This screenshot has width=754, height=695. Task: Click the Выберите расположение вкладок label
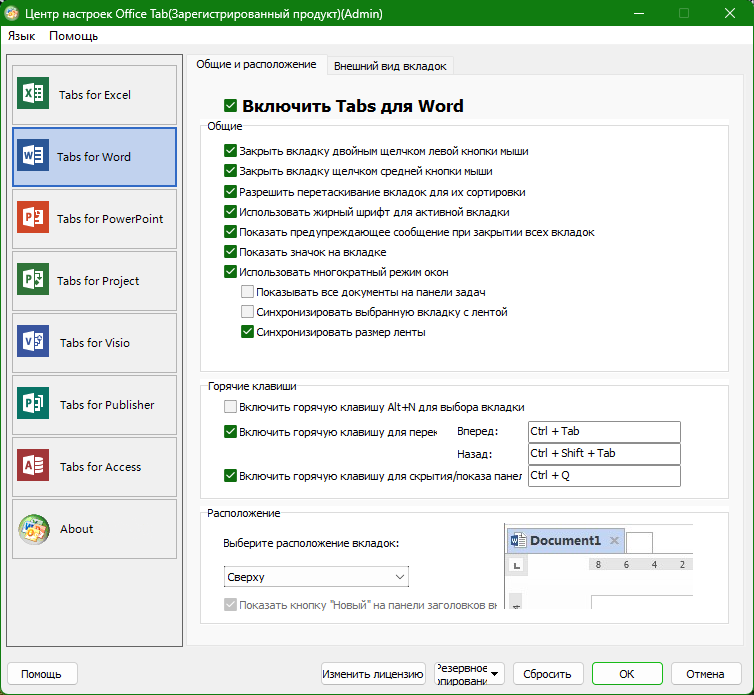pyautogui.click(x=311, y=543)
